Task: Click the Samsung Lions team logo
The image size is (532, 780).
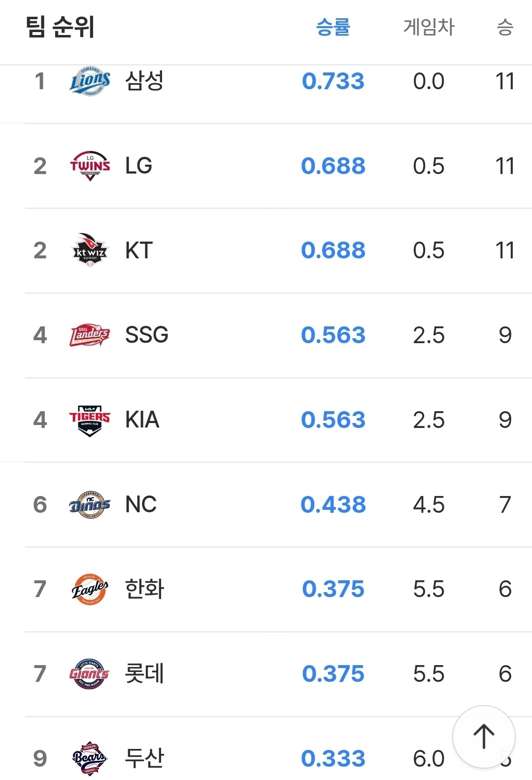Action: coord(90,81)
